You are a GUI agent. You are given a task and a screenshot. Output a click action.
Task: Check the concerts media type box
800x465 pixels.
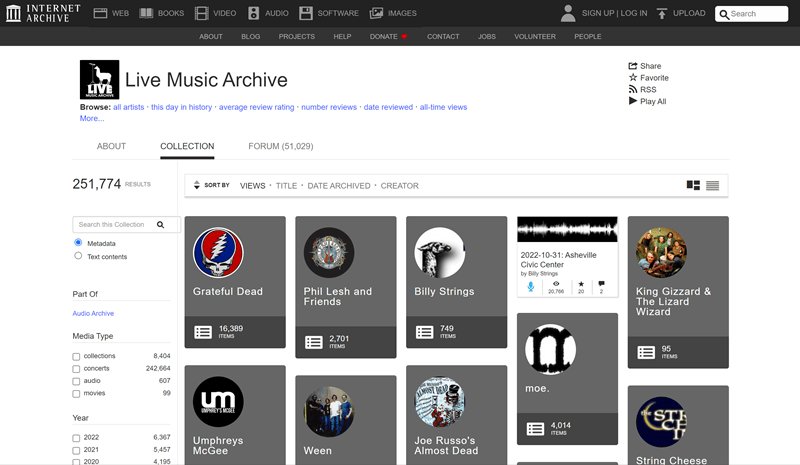76,369
